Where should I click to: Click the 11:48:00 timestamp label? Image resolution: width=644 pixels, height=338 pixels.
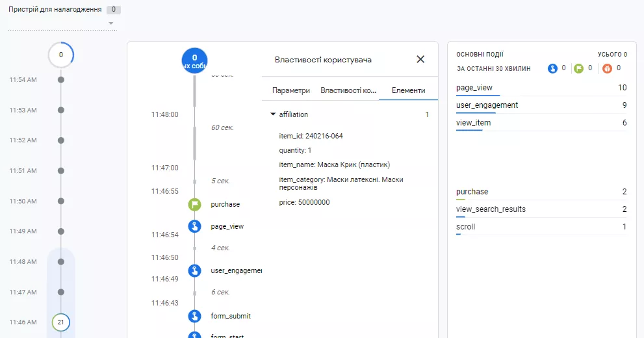tap(164, 114)
